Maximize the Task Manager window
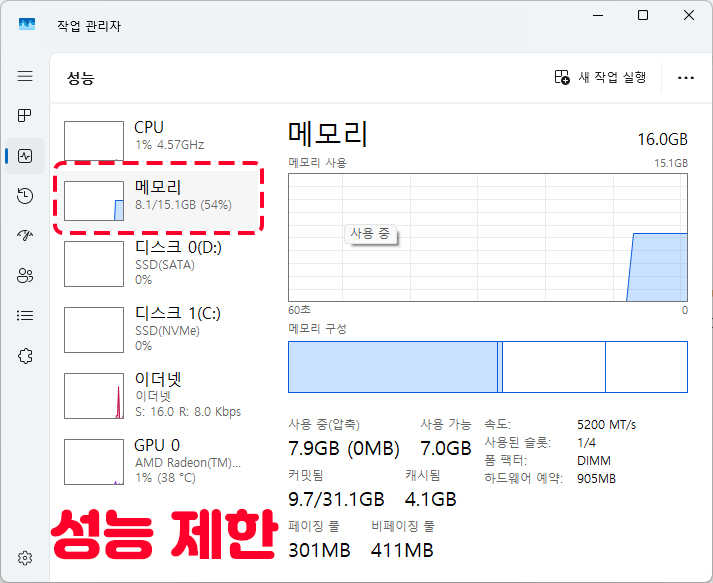 click(x=643, y=15)
